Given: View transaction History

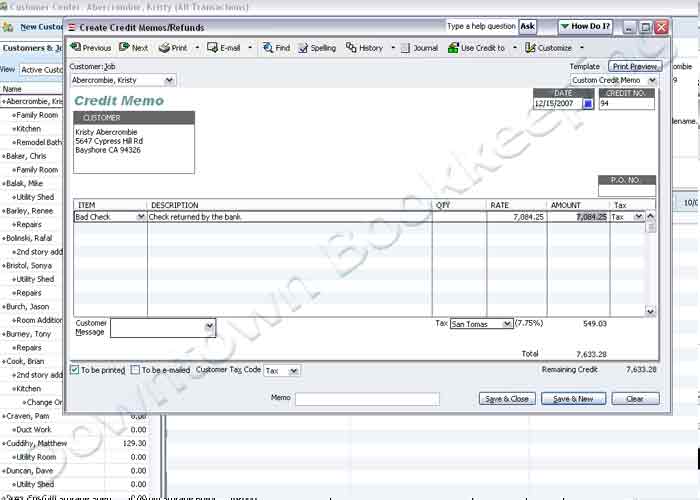Looking at the screenshot, I should pyautogui.click(x=364, y=48).
